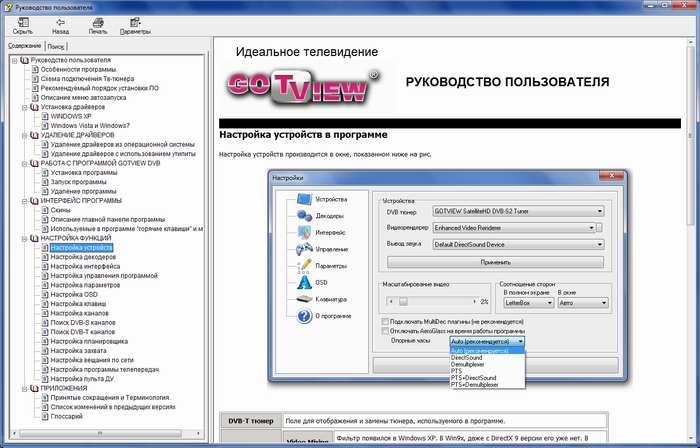Image resolution: width=700 pixels, height=448 pixels.
Task: Choose DirectSound in the dropdown list
Action: [488, 357]
